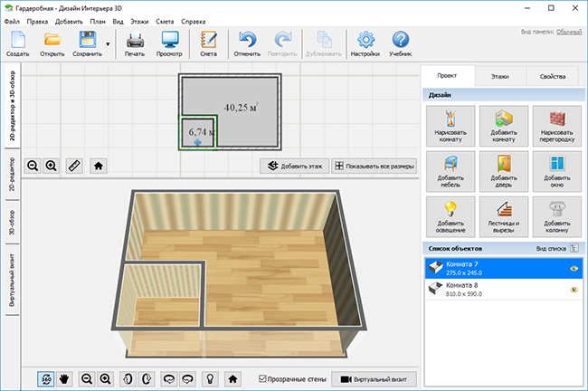Viewport: 588px width, 391px height.
Task: Toggle Прозрачные стены checkbox
Action: coord(263,379)
